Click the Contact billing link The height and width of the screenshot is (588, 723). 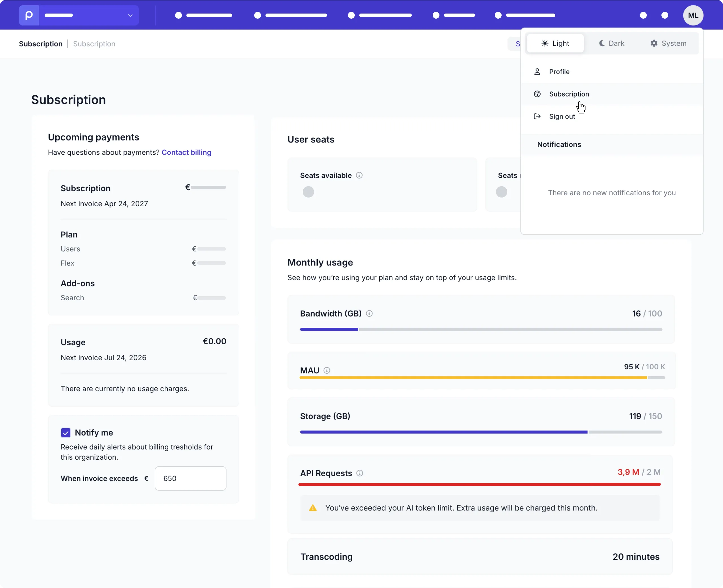186,152
